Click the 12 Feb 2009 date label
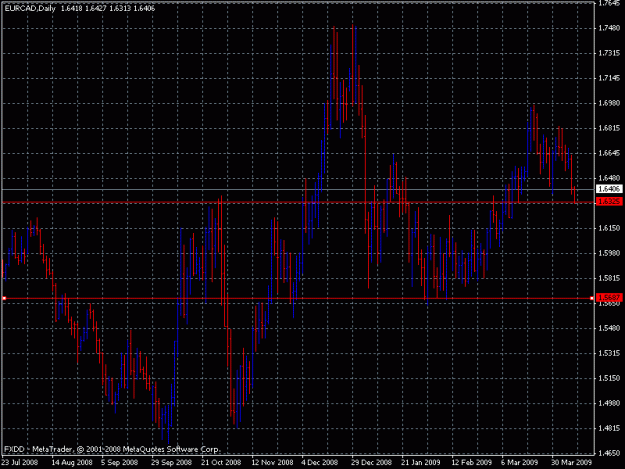This screenshot has width=625, height=469. (x=472, y=463)
